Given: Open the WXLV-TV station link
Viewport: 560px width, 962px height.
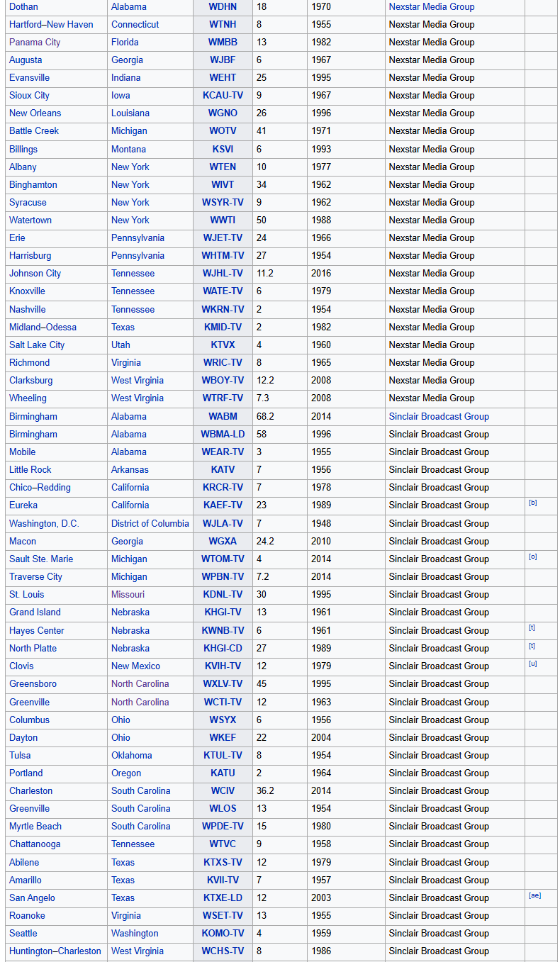Looking at the screenshot, I should (x=223, y=683).
